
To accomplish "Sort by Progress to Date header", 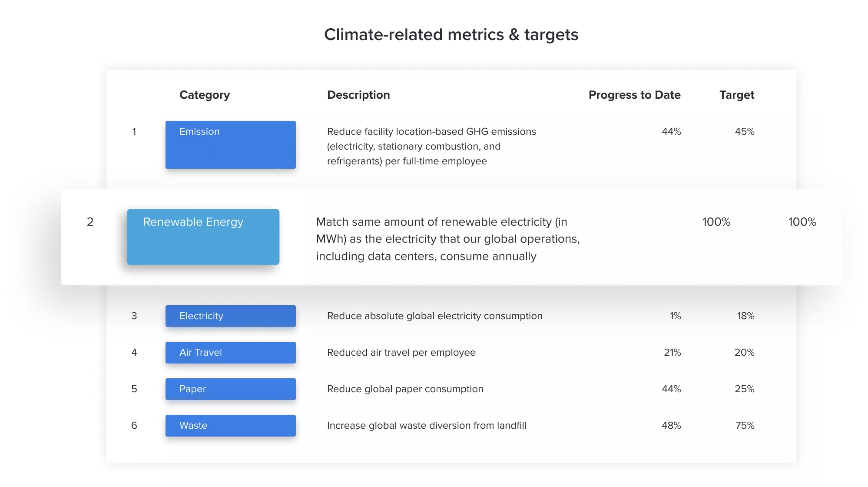I will (x=634, y=95).
